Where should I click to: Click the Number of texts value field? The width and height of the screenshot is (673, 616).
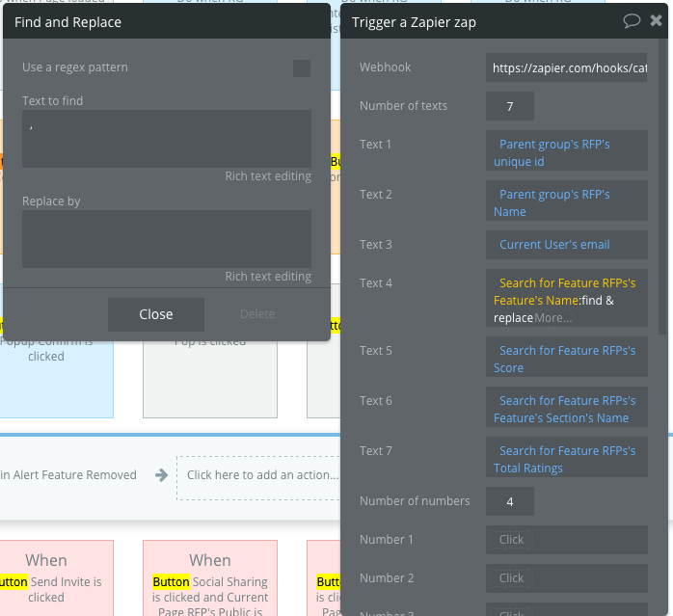(509, 106)
